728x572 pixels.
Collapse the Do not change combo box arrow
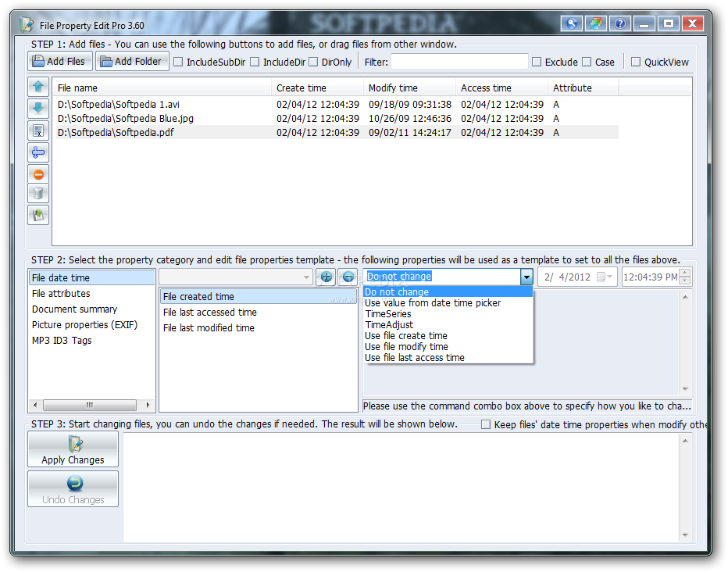coord(526,277)
